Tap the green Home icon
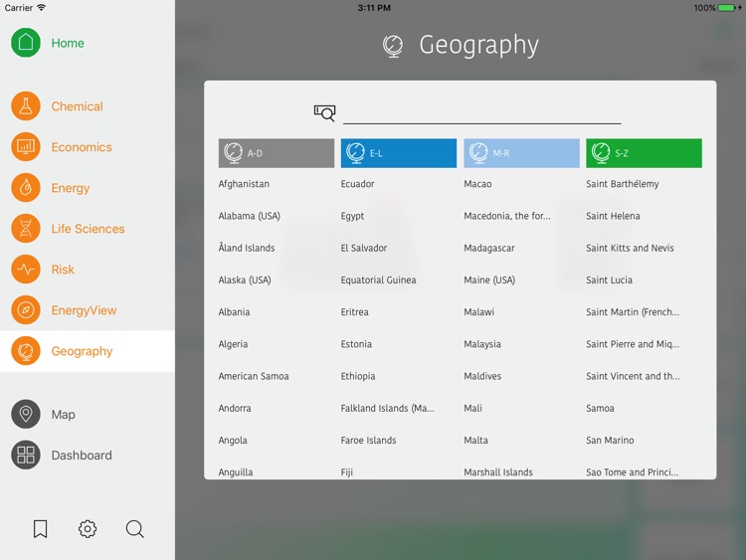This screenshot has height=560, width=746. (x=26, y=43)
